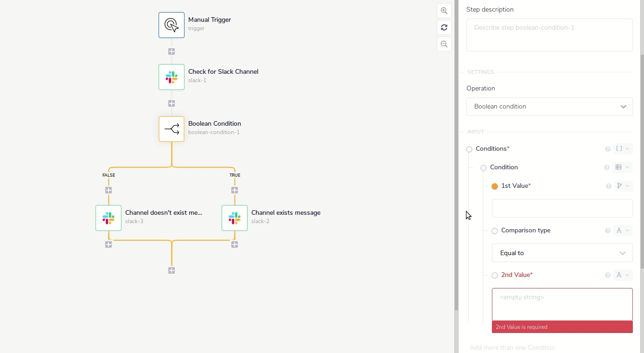
Task: Open the Channel exists message Slack step
Action: pos(235,218)
